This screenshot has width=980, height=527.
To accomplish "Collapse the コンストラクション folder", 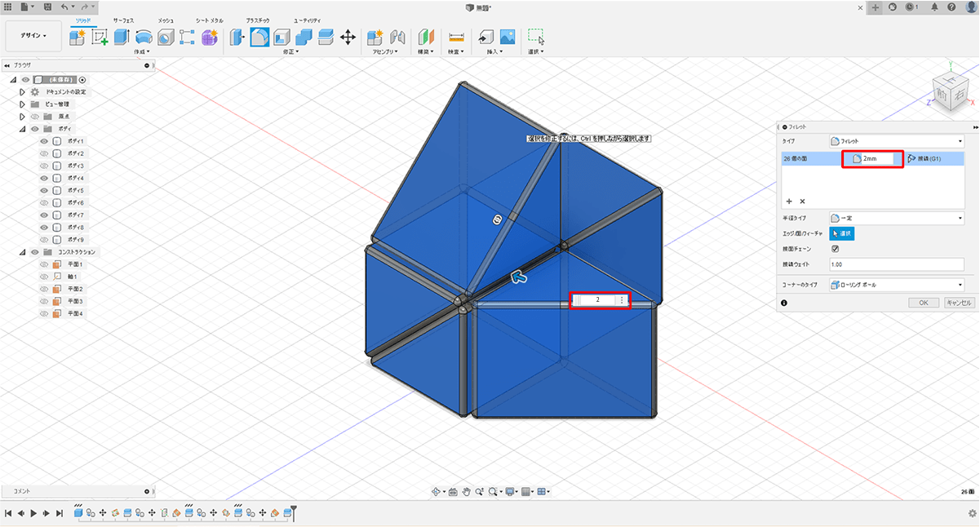I will tap(23, 252).
